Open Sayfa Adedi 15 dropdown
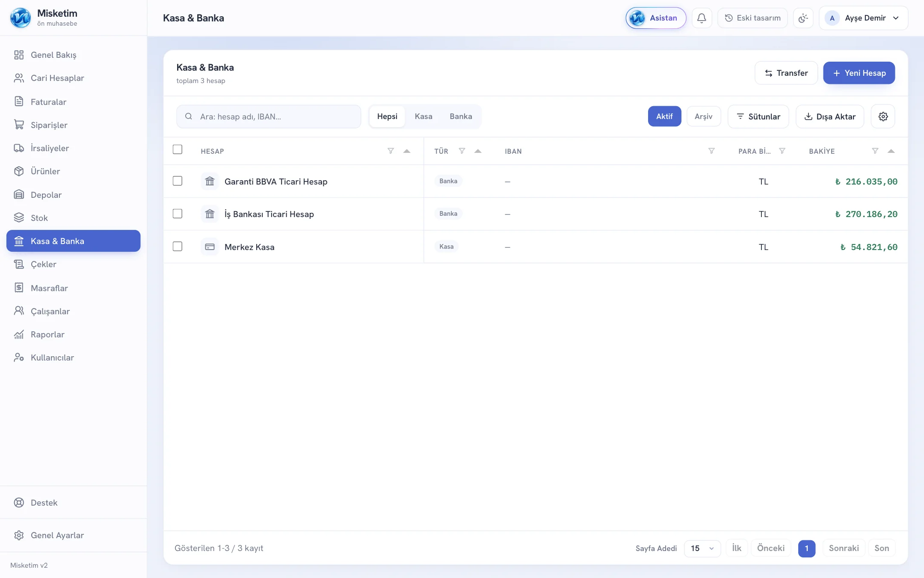 (702, 548)
